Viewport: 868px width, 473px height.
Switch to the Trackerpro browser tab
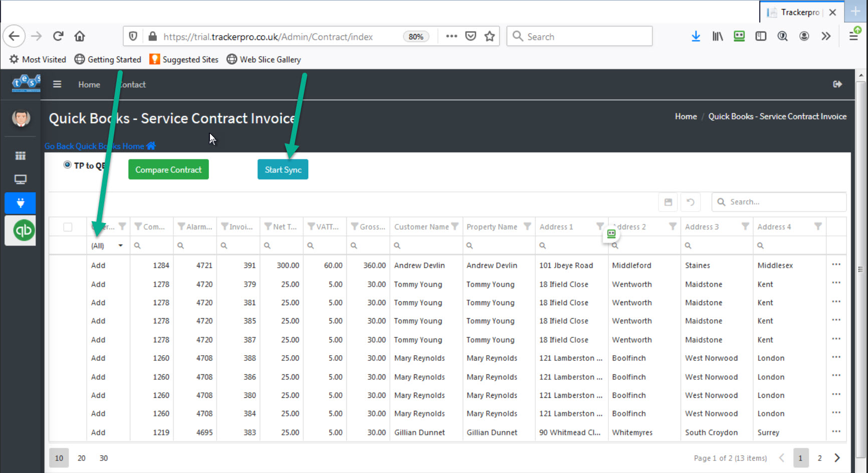tap(800, 12)
